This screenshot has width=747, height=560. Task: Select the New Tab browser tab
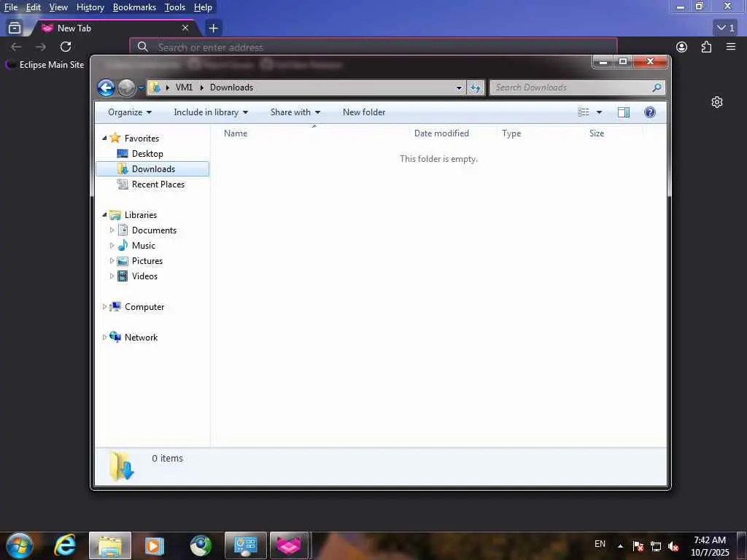115,28
